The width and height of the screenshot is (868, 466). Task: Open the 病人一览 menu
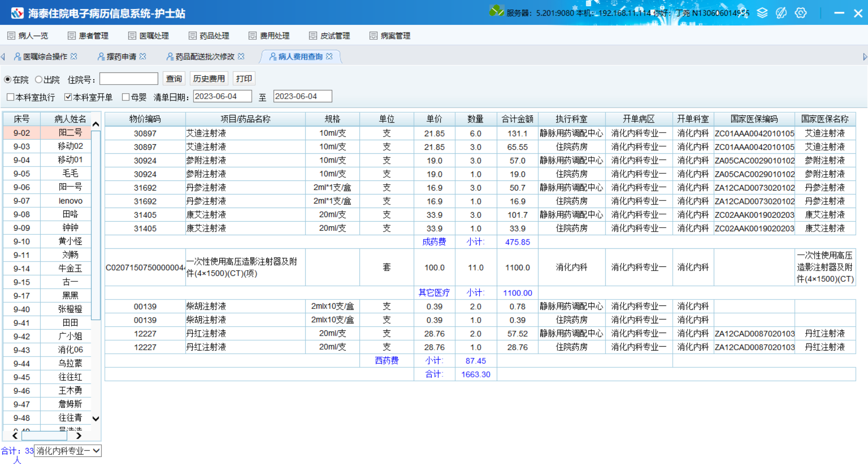pyautogui.click(x=28, y=36)
